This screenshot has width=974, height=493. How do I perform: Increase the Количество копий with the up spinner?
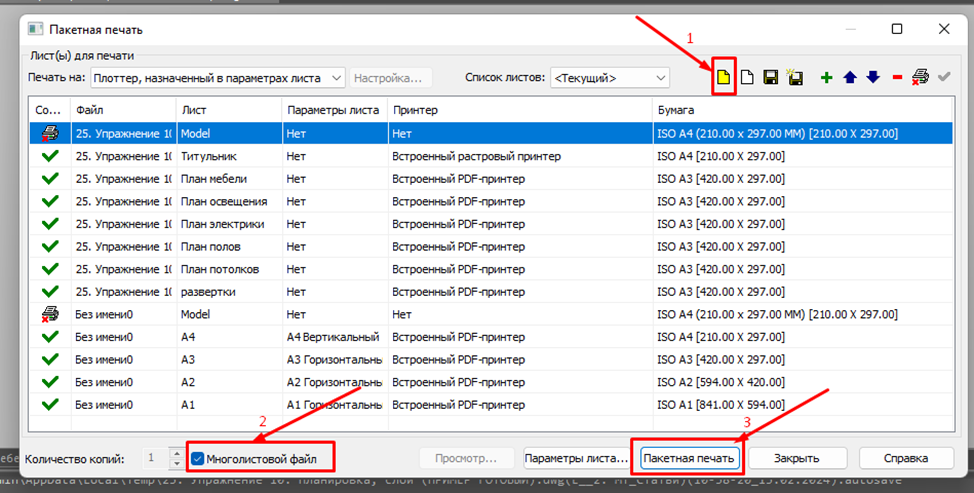click(177, 454)
